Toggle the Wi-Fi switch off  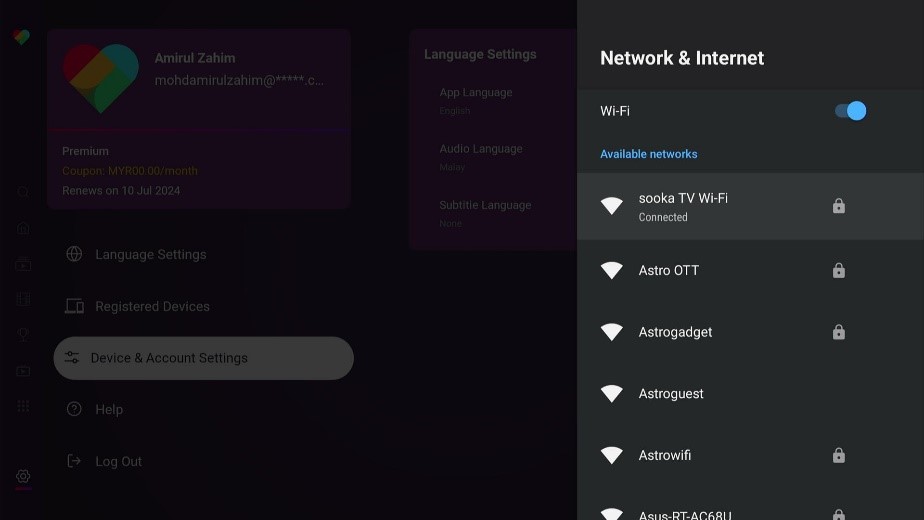point(850,111)
